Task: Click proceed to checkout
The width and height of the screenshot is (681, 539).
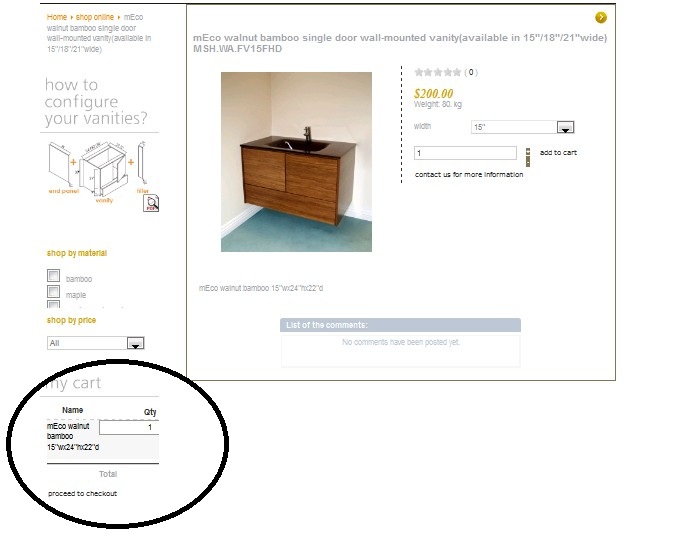Action: click(x=83, y=493)
